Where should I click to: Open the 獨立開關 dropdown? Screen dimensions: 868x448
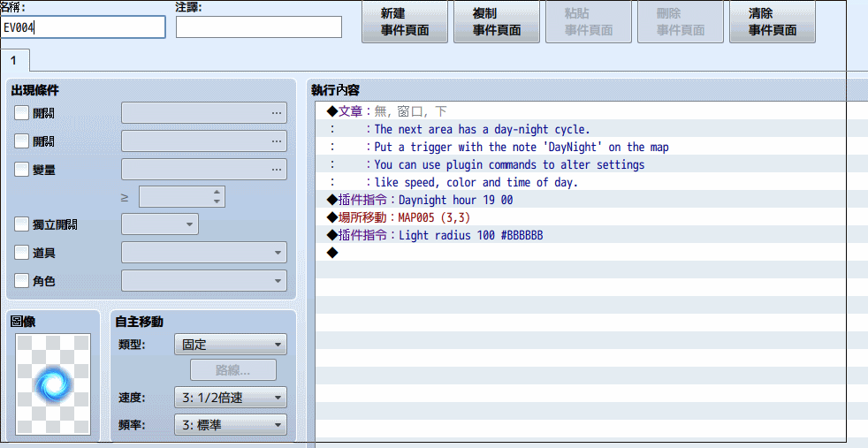(x=159, y=224)
